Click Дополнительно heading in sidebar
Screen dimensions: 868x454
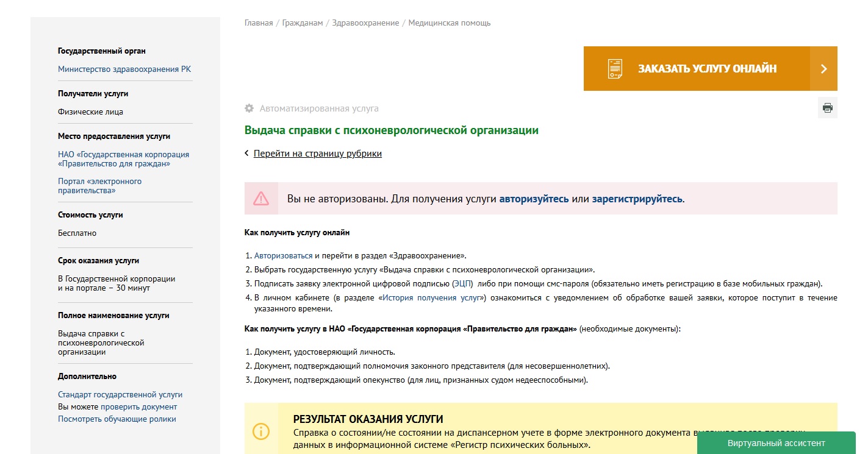click(87, 377)
